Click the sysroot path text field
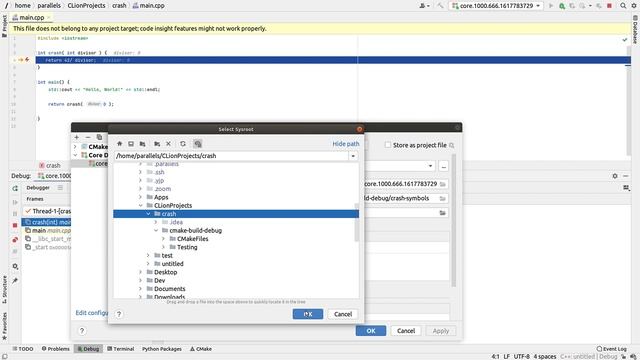 pyautogui.click(x=231, y=156)
